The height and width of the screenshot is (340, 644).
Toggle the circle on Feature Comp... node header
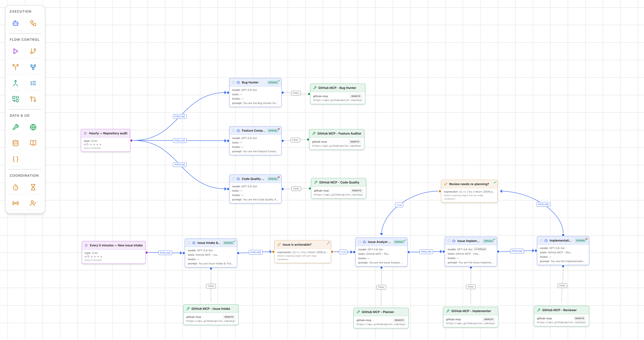click(233, 131)
